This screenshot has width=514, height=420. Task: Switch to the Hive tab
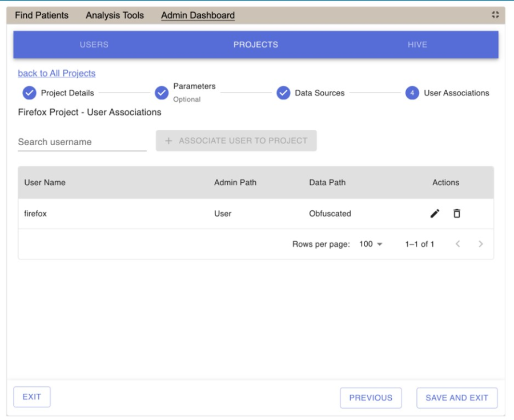click(417, 45)
